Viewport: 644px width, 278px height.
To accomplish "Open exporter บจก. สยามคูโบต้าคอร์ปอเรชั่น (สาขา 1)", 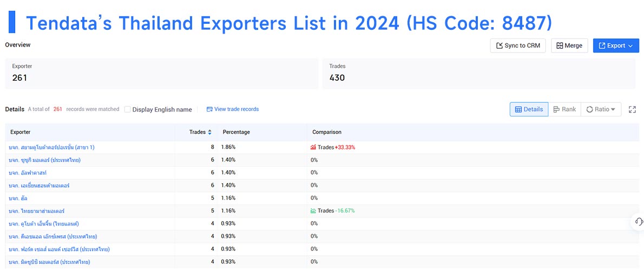I will pyautogui.click(x=52, y=147).
